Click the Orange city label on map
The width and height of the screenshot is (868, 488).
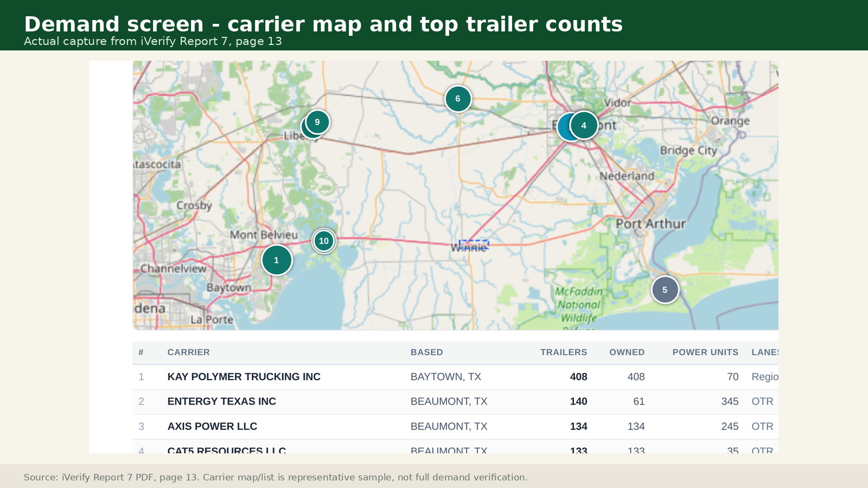(x=730, y=121)
